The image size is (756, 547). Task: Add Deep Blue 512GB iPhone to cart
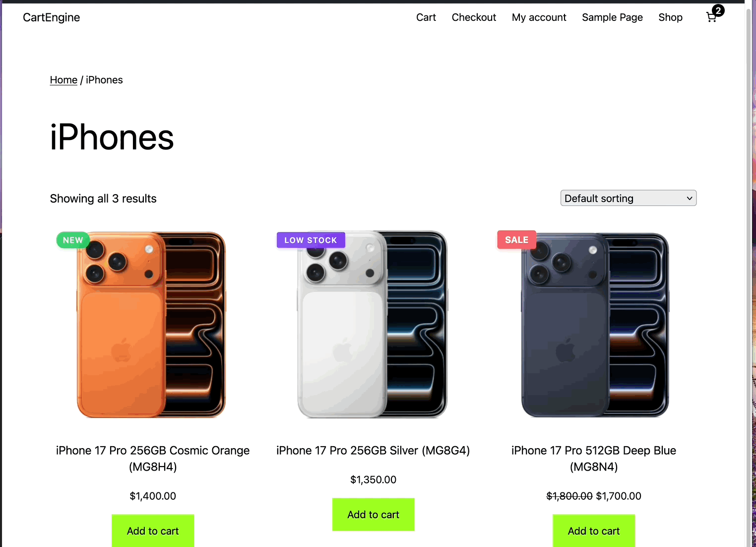[x=594, y=531]
